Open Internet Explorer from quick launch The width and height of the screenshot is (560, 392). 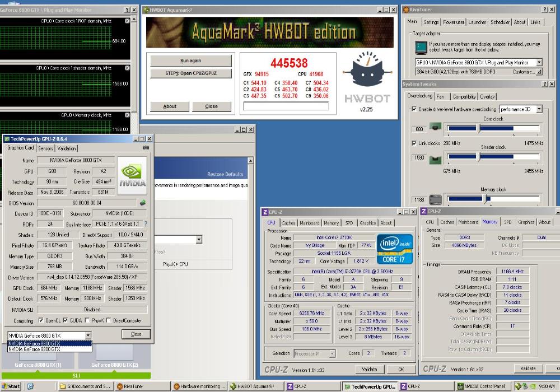click(x=30, y=386)
